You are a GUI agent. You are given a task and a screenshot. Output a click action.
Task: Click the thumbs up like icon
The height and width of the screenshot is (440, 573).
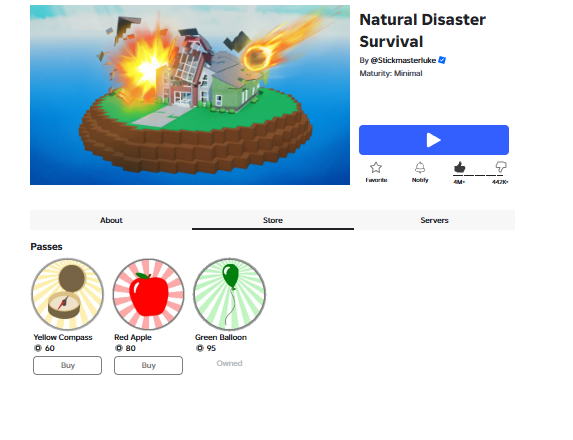pyautogui.click(x=459, y=167)
